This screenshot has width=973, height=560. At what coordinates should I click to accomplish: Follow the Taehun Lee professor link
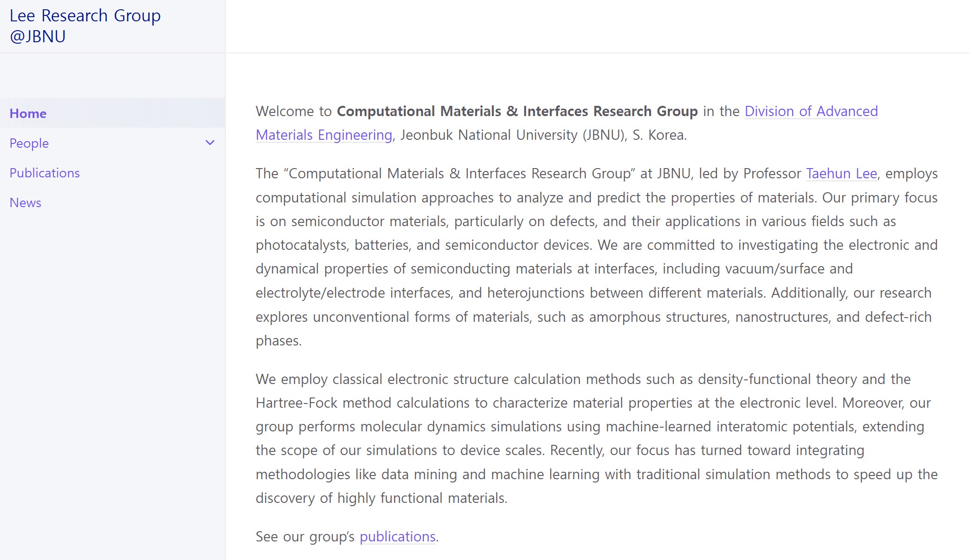(x=842, y=174)
